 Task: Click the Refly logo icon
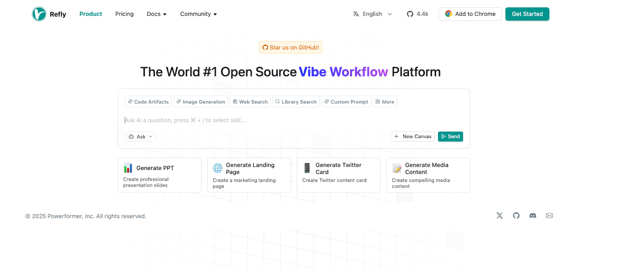(39, 14)
